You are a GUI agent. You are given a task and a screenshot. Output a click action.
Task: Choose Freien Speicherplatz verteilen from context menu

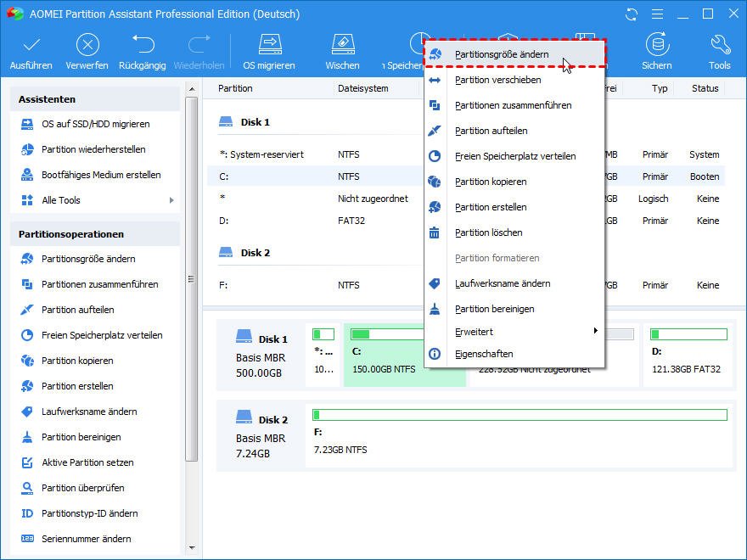tap(514, 156)
